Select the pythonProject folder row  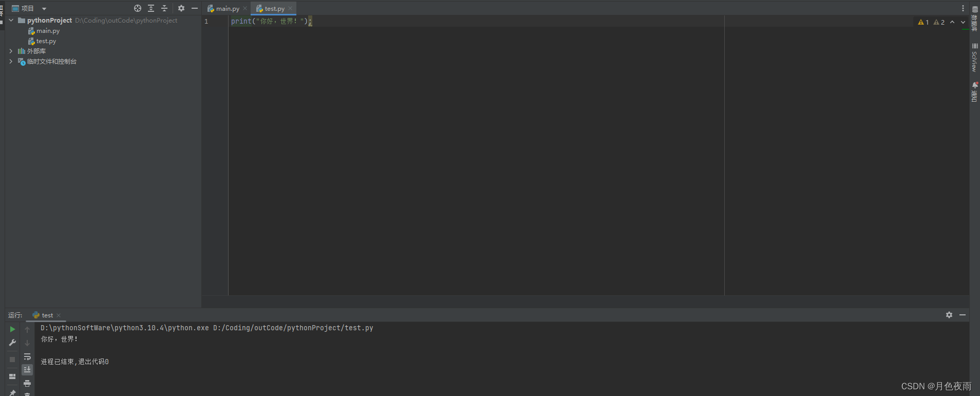[x=103, y=21]
